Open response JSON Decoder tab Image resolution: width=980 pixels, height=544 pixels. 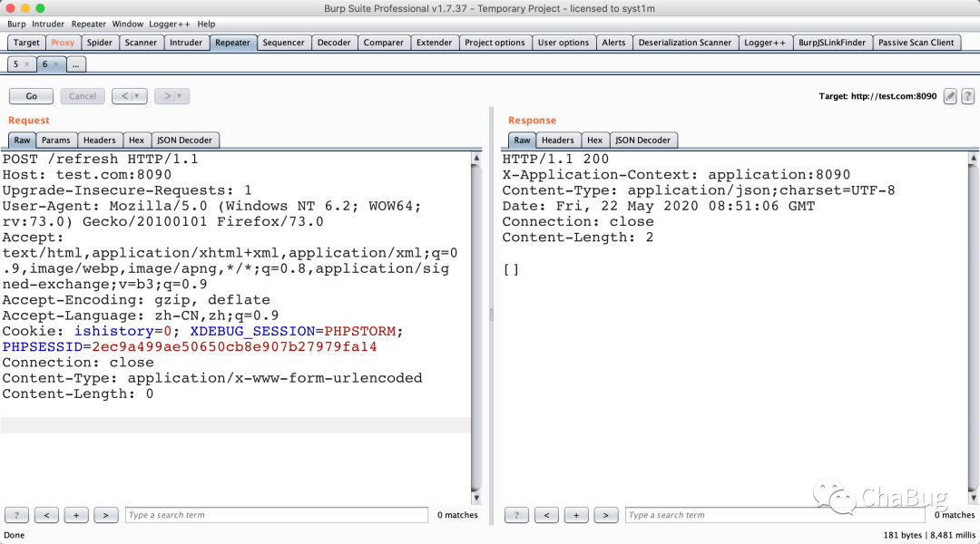[x=643, y=141]
